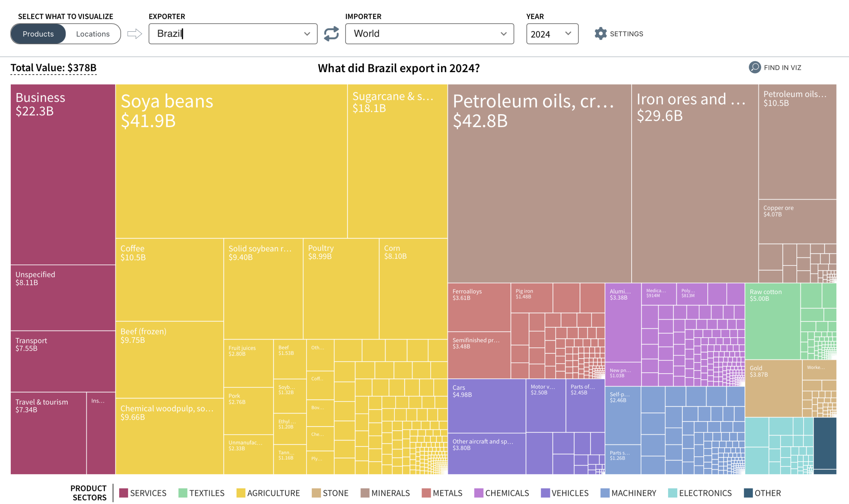Screen dimensions: 849x504
Task: Click the Electronics legend color icon
Action: (x=672, y=493)
